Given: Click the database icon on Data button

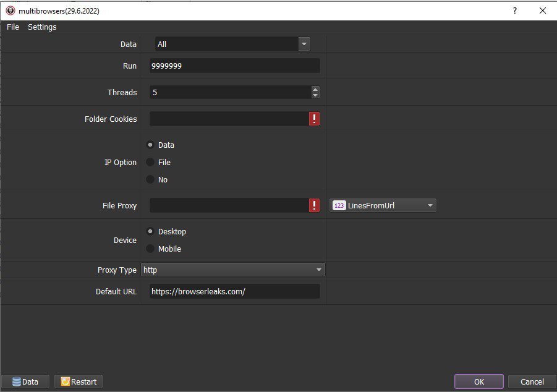Looking at the screenshot, I should coord(16,381).
